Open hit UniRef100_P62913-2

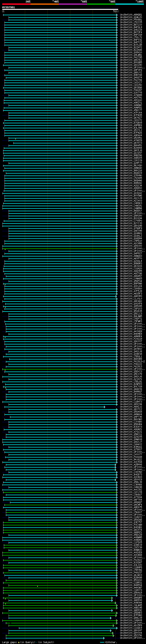coord(132,361)
